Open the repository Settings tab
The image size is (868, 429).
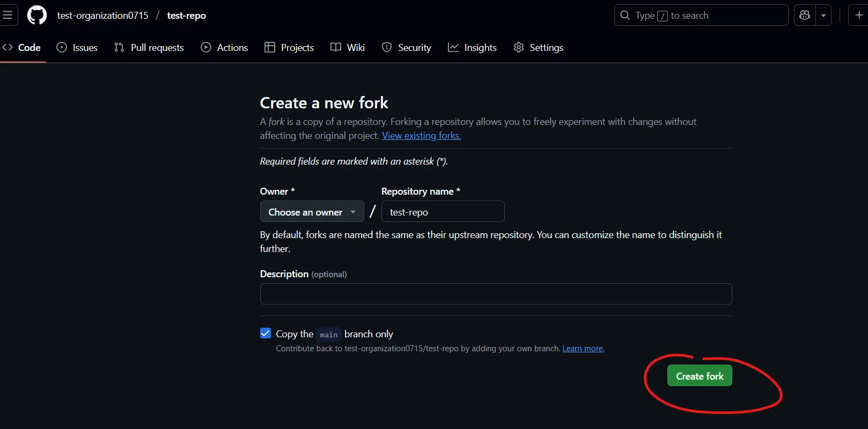pos(539,47)
